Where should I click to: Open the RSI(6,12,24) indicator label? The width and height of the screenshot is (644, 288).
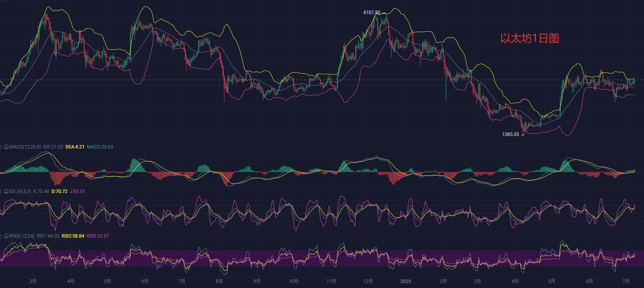coord(22,236)
